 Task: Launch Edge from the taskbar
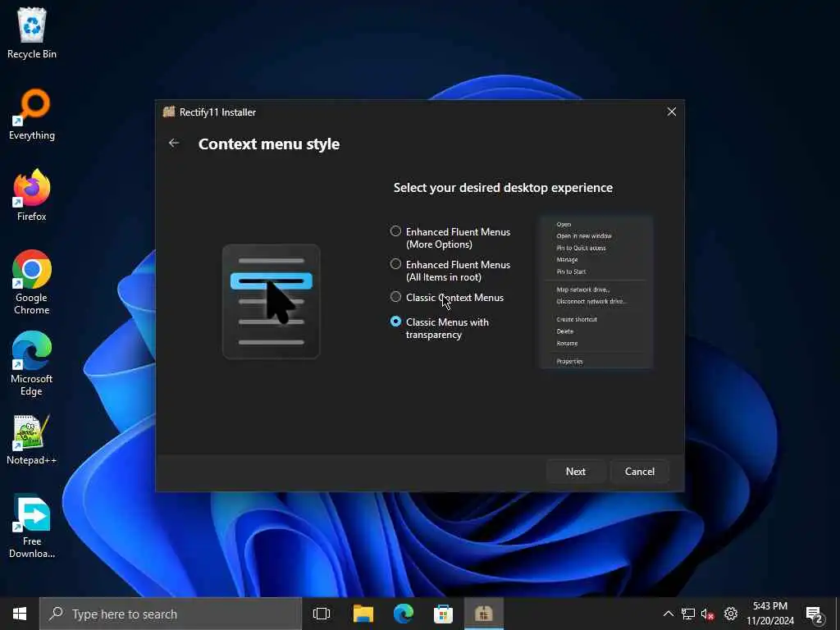click(404, 614)
